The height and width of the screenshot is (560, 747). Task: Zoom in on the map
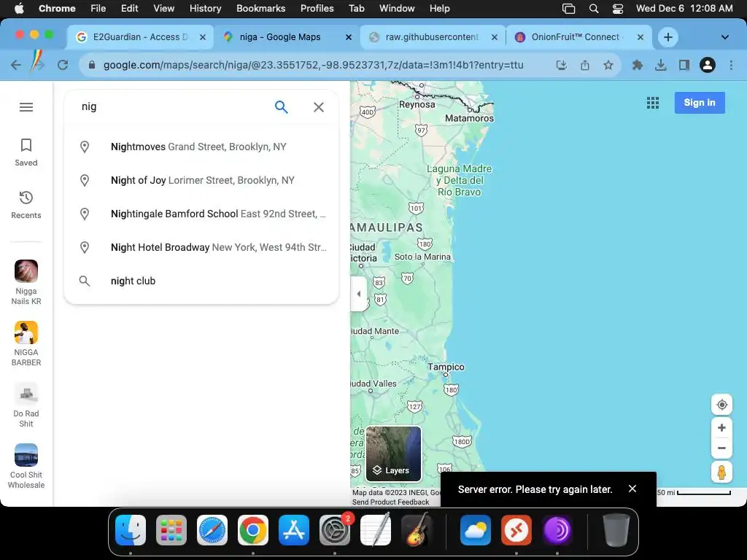coord(721,427)
